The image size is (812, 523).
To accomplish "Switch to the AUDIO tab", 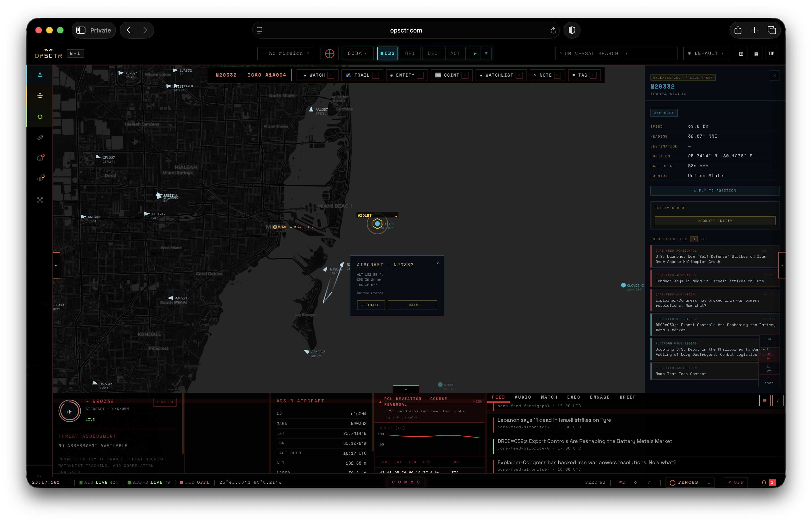I will (x=523, y=397).
